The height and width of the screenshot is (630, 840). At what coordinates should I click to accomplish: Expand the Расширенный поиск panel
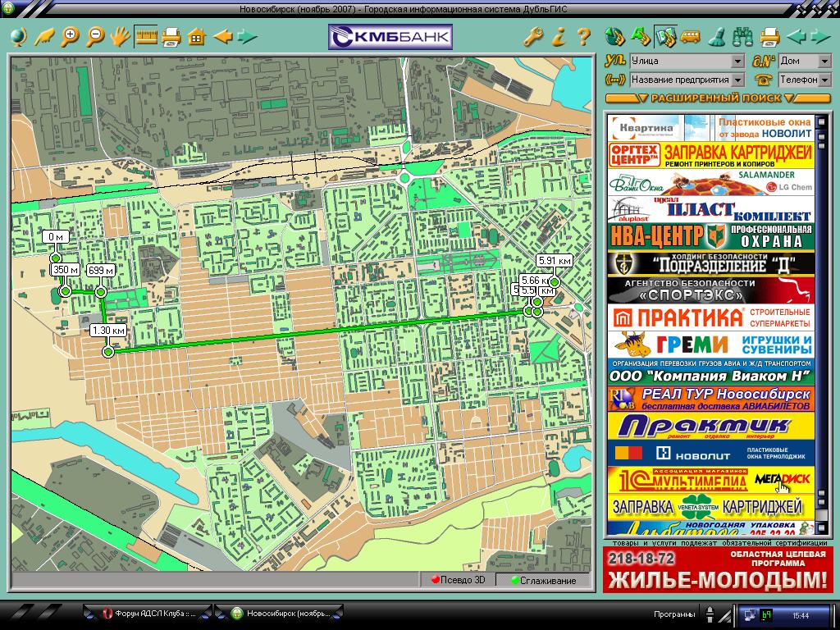(x=717, y=98)
